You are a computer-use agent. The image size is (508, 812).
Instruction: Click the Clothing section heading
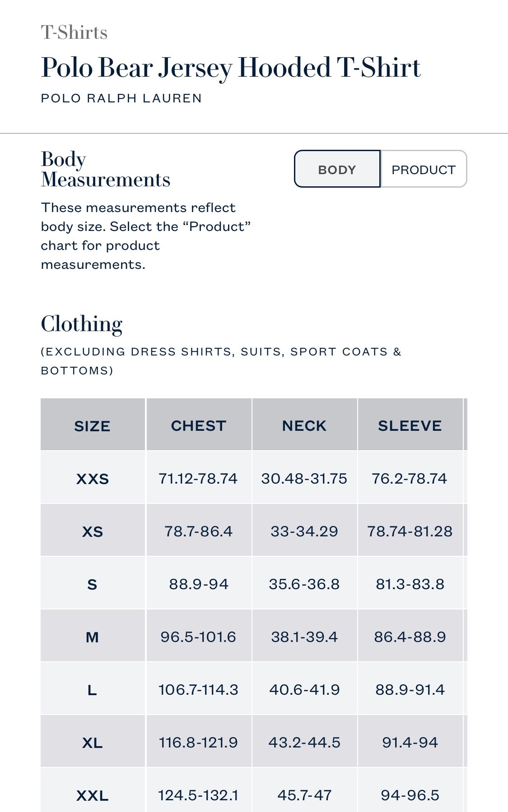(82, 324)
